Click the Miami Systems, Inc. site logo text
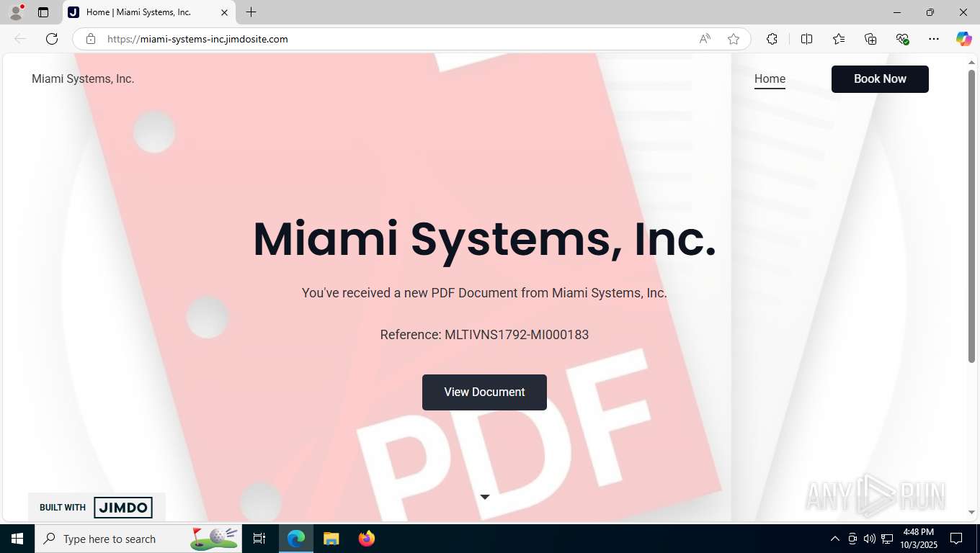This screenshot has height=553, width=980. (83, 78)
